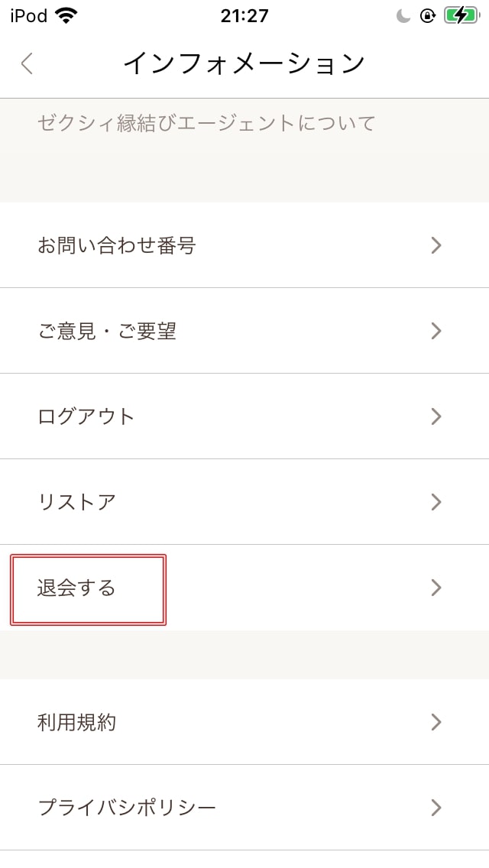Open the 利用規約 terms link

click(77, 722)
